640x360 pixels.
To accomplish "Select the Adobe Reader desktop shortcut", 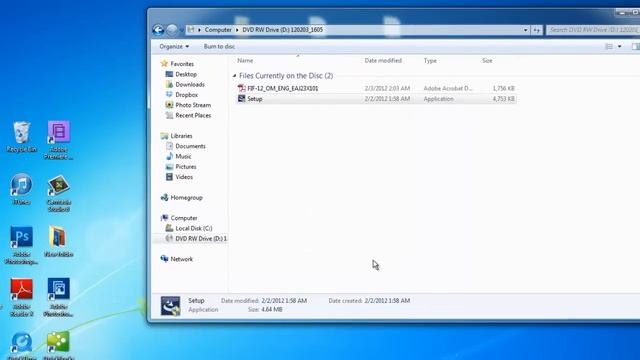I will (x=21, y=297).
